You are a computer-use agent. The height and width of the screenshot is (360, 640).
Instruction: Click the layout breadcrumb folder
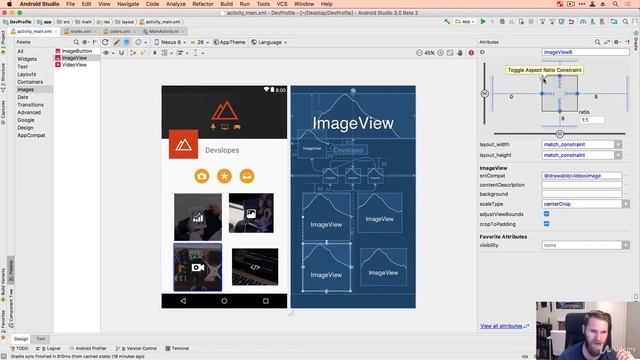[x=125, y=22]
